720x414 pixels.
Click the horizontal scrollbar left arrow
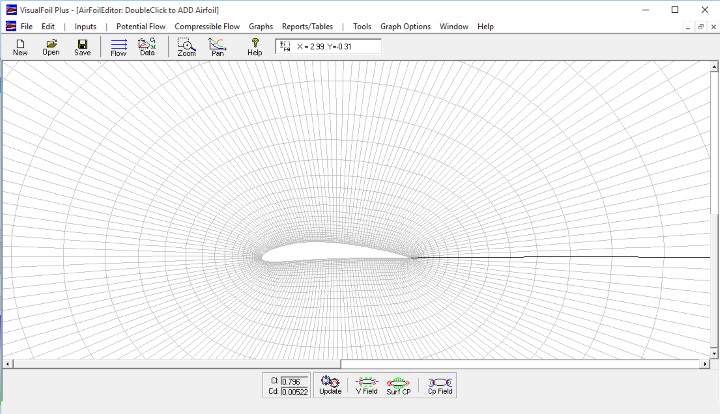click(7, 364)
